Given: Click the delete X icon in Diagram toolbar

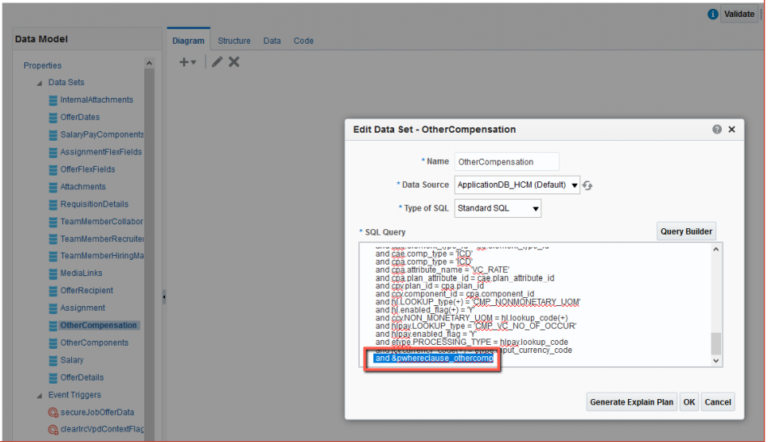Looking at the screenshot, I should coord(234,62).
